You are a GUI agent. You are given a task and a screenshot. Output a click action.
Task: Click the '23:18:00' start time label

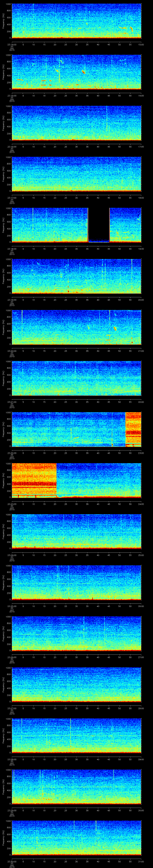(x=12, y=248)
